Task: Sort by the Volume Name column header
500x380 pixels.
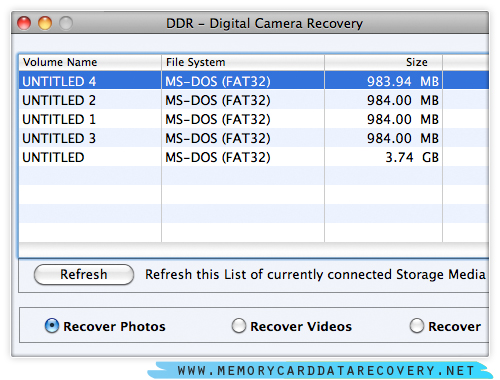Action: [90, 62]
